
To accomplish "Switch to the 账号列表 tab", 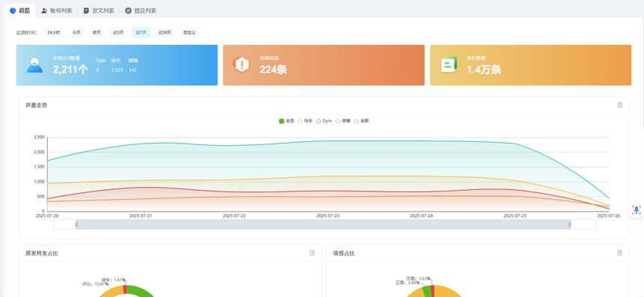I will (x=57, y=10).
